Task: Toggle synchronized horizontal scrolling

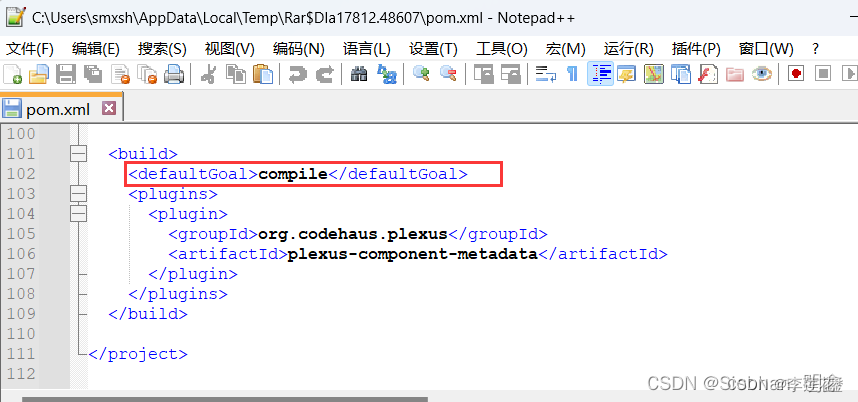Action: pos(511,74)
